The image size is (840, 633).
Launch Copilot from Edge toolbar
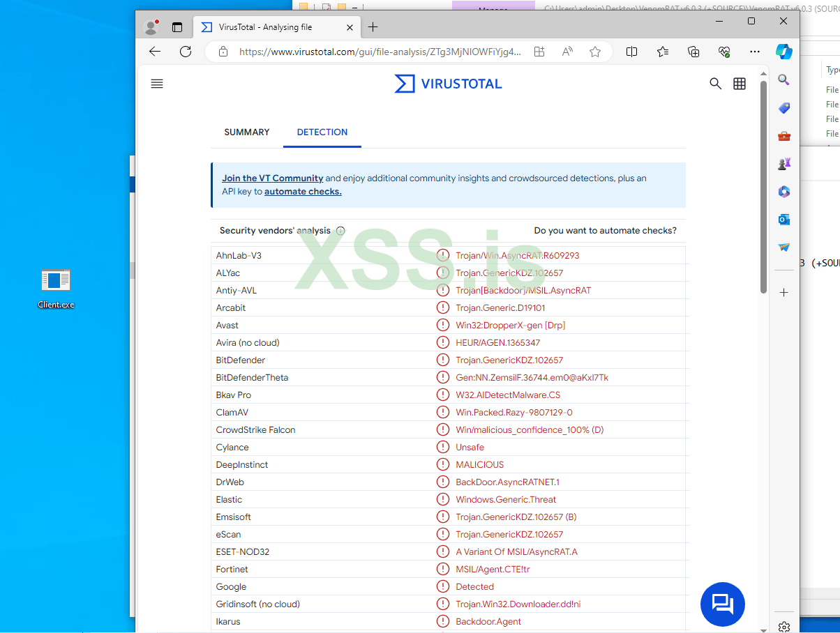(784, 52)
